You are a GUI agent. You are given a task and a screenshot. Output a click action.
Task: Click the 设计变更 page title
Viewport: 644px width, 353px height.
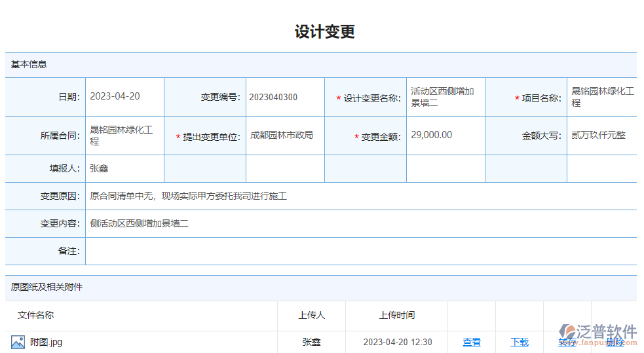pyautogui.click(x=325, y=31)
